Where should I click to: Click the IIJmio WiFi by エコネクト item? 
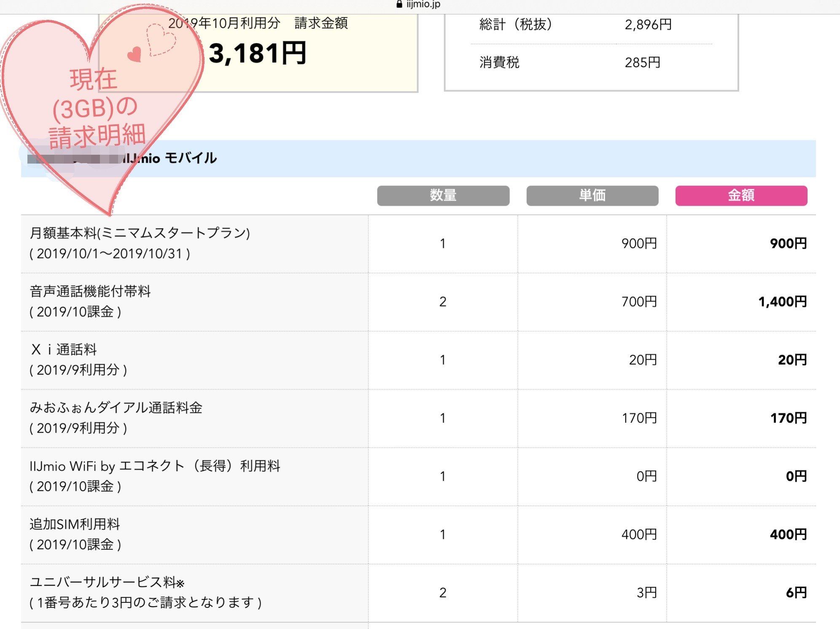[x=155, y=466]
